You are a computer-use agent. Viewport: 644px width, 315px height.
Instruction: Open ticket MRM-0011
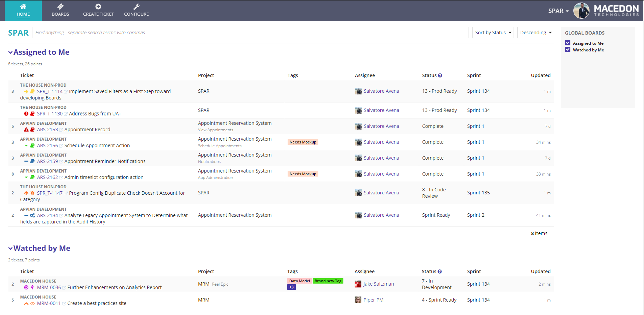point(49,303)
